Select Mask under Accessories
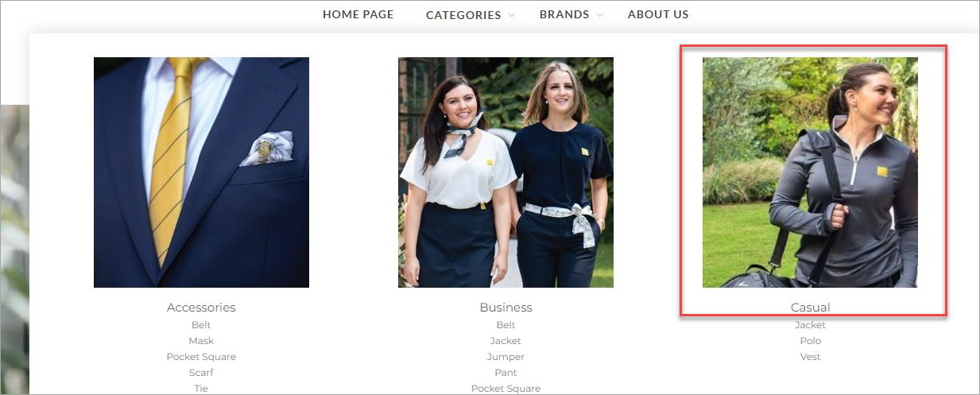This screenshot has width=980, height=395. (x=201, y=341)
